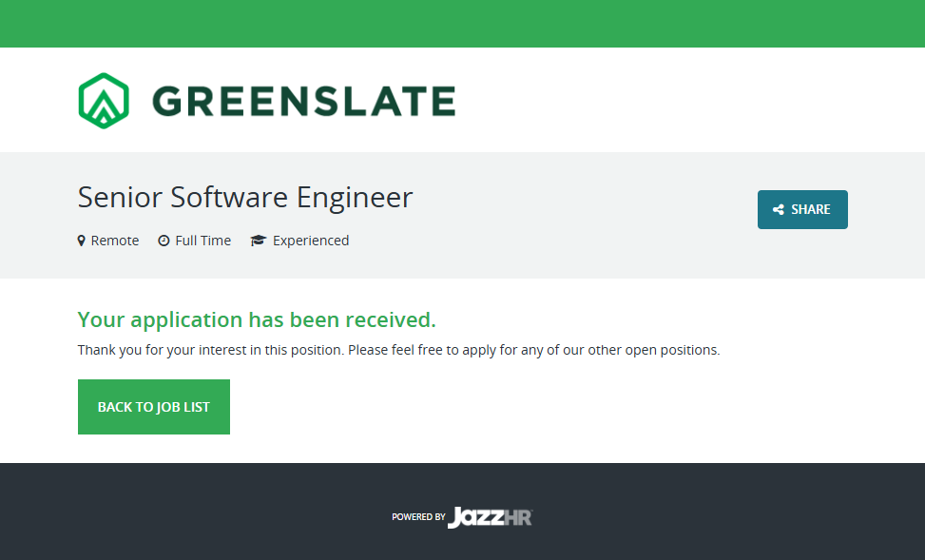The width and height of the screenshot is (925, 560).
Task: Click the location pin icon beside Remote
Action: click(82, 241)
